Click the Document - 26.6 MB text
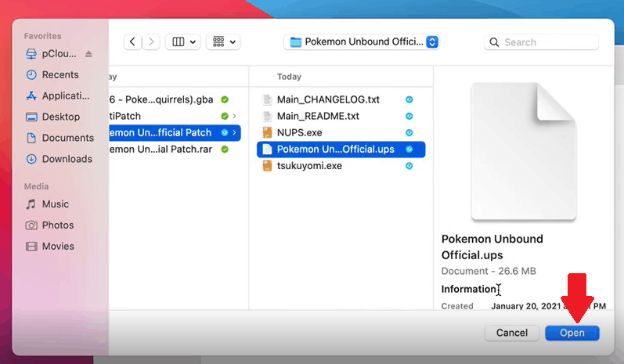Image resolution: width=624 pixels, height=364 pixels. point(489,272)
